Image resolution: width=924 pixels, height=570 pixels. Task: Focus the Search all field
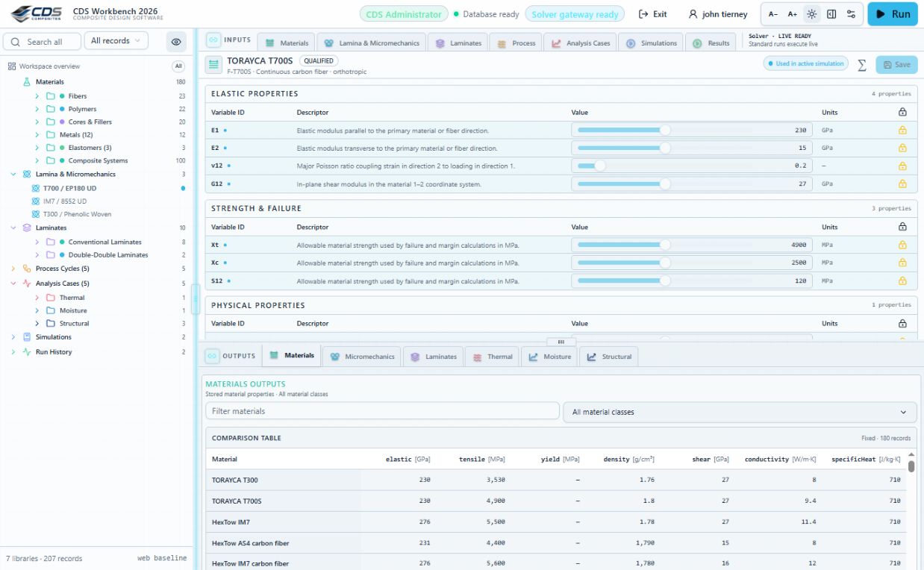click(43, 42)
